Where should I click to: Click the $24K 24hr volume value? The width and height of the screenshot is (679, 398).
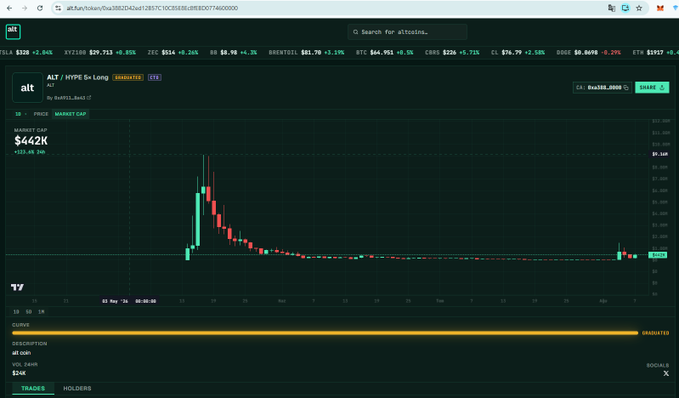19,373
